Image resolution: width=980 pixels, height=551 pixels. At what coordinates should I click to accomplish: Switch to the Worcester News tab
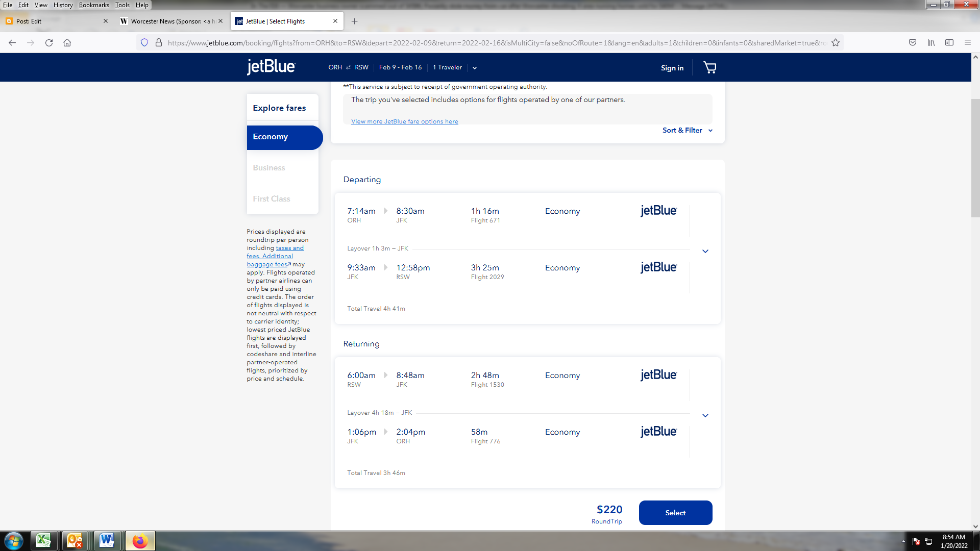click(x=171, y=21)
